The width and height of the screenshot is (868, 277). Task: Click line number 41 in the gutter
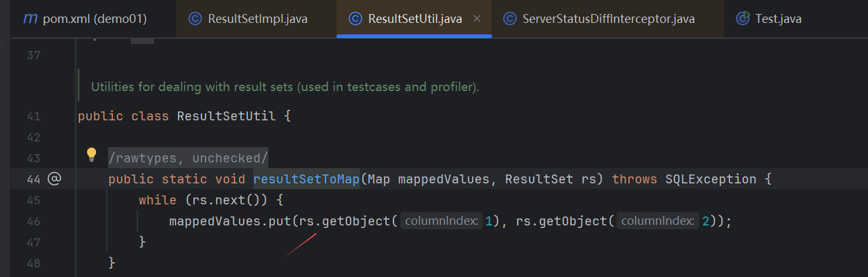(x=34, y=117)
